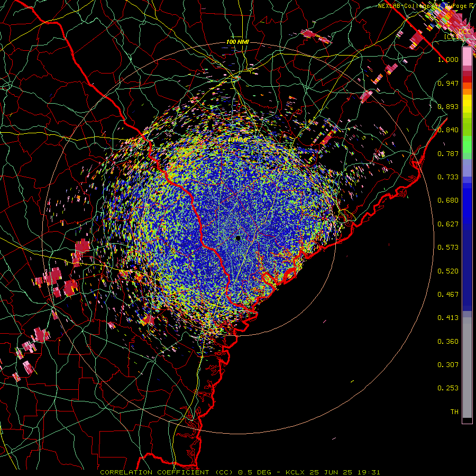This screenshot has width=476, height=476.
Task: Pick the gray swatch on the color bar
Action: tap(467, 368)
